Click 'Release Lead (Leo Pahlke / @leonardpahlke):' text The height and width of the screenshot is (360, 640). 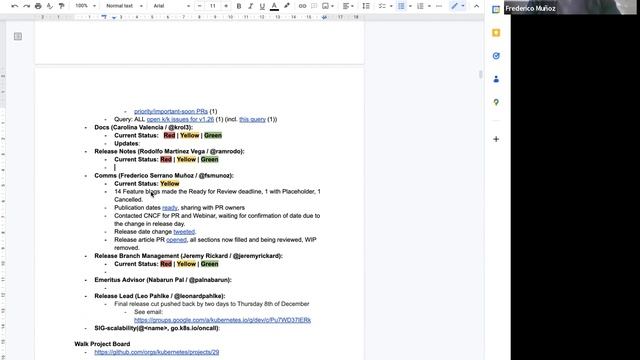pos(160,296)
